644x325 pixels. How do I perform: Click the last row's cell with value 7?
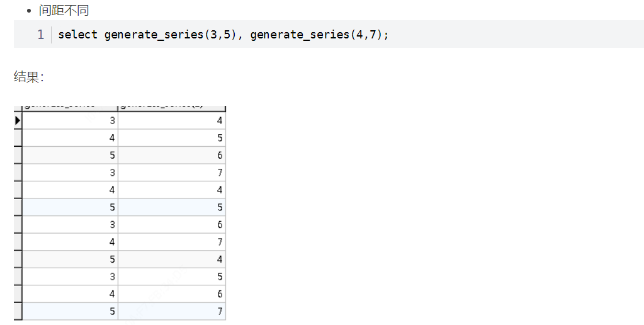171,311
